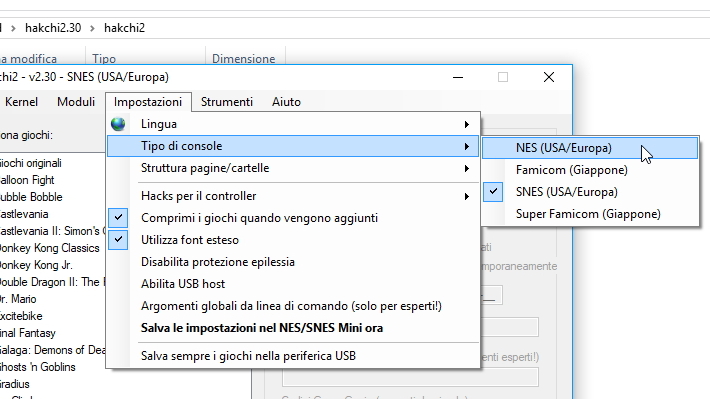Select Super Famicom (Giappone) console type
Image resolution: width=710 pixels, height=399 pixels.
click(x=590, y=214)
